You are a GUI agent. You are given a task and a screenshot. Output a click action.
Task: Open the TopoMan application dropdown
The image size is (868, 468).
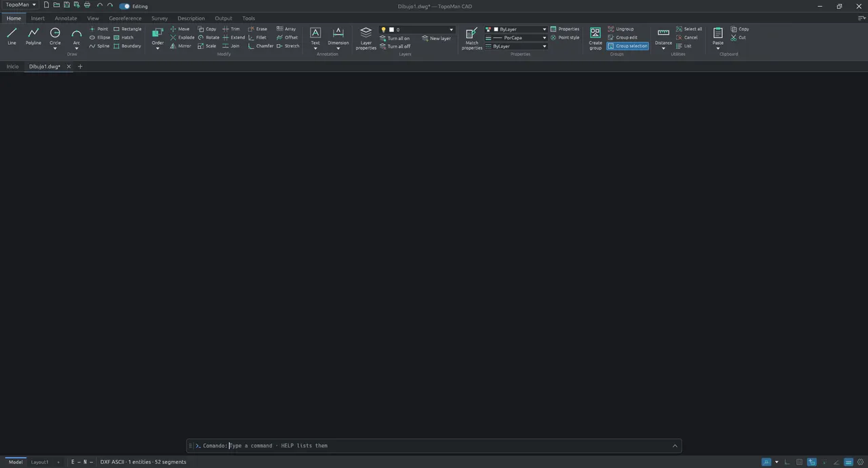click(21, 5)
